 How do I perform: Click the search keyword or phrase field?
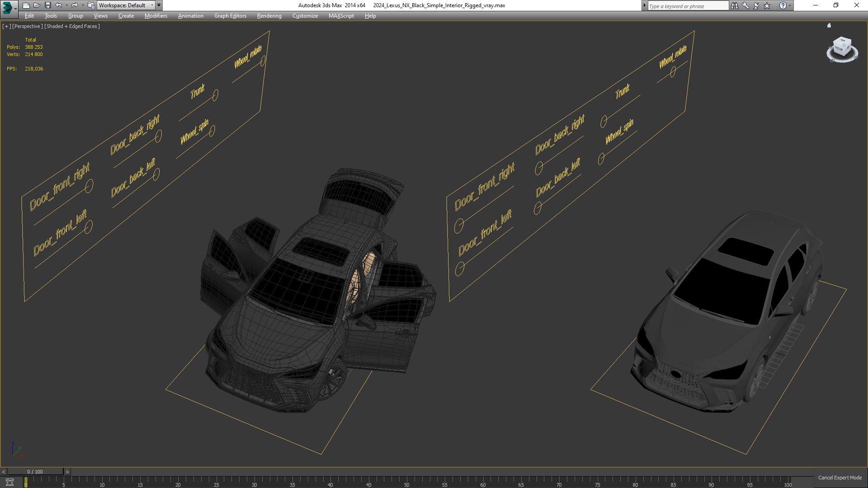coord(688,6)
